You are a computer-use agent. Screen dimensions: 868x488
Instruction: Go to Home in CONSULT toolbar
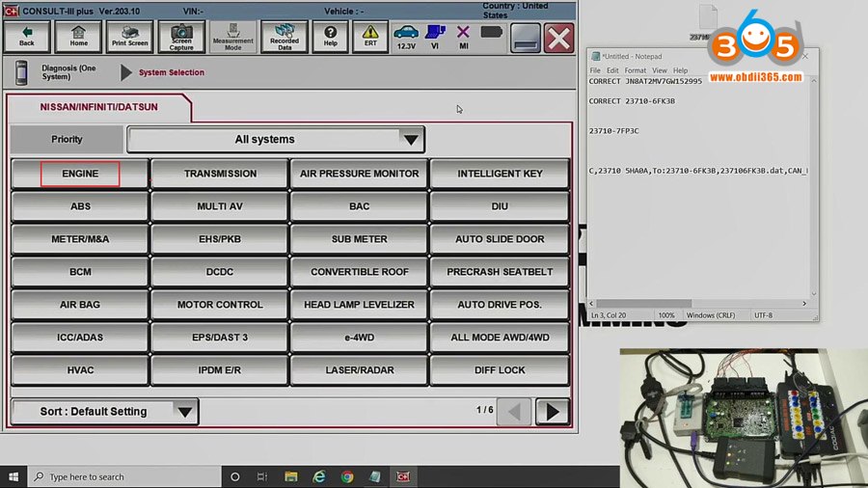coord(79,37)
